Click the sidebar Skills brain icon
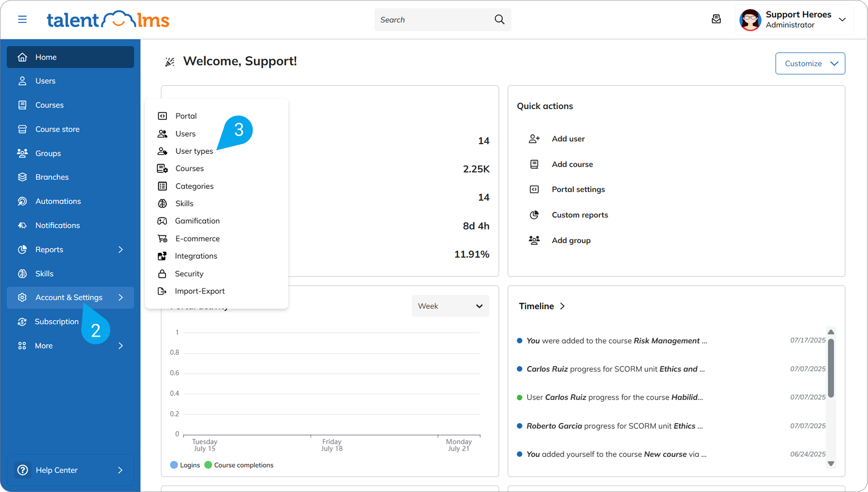 coord(22,274)
